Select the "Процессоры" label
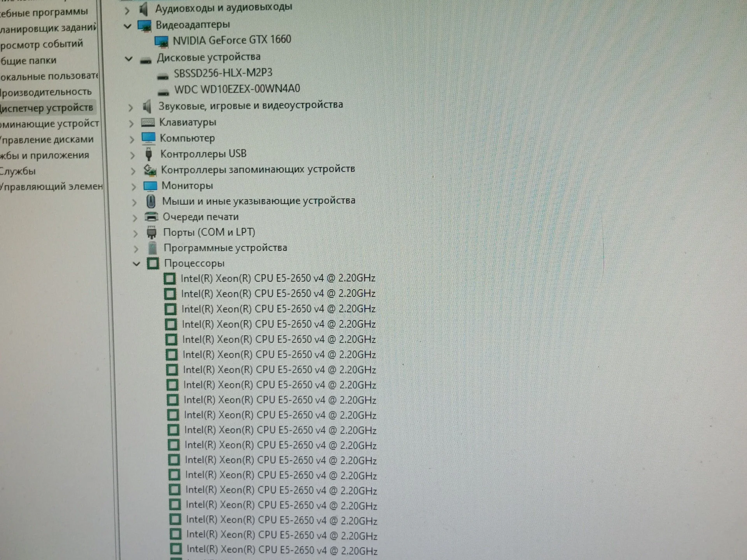 pos(194,263)
